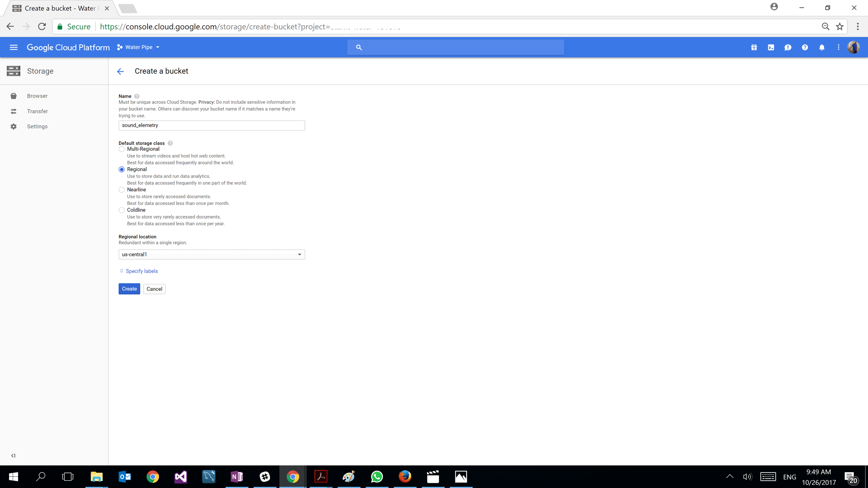Open Windows taskbar search

click(x=41, y=477)
